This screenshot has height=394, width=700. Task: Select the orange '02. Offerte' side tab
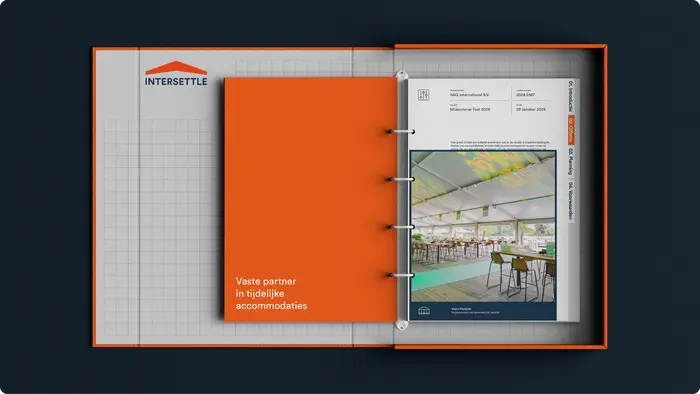pos(571,130)
